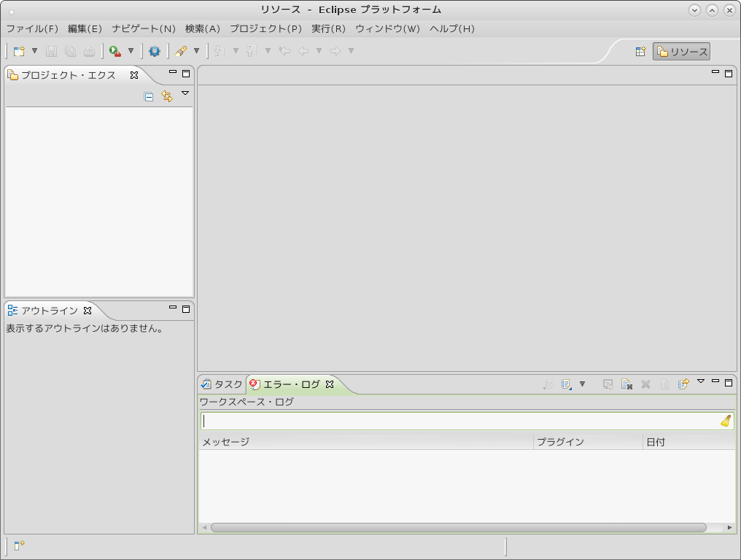Open the Error Log view menu triangle
This screenshot has width=741, height=560.
tap(701, 381)
